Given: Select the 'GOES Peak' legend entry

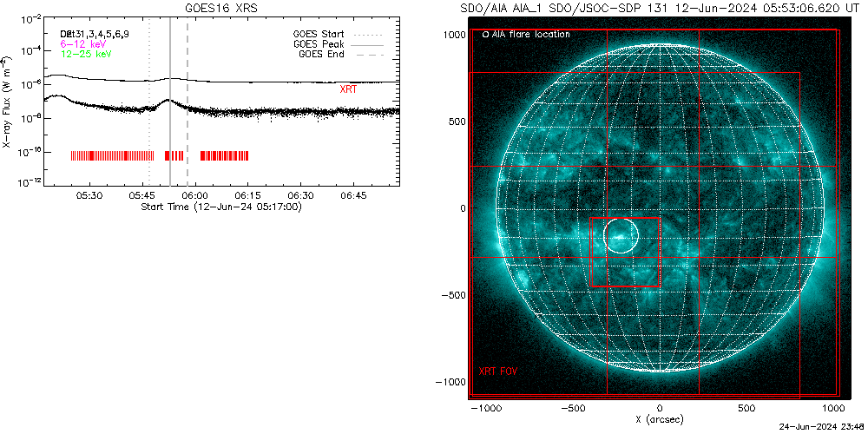Looking at the screenshot, I should tap(319, 43).
